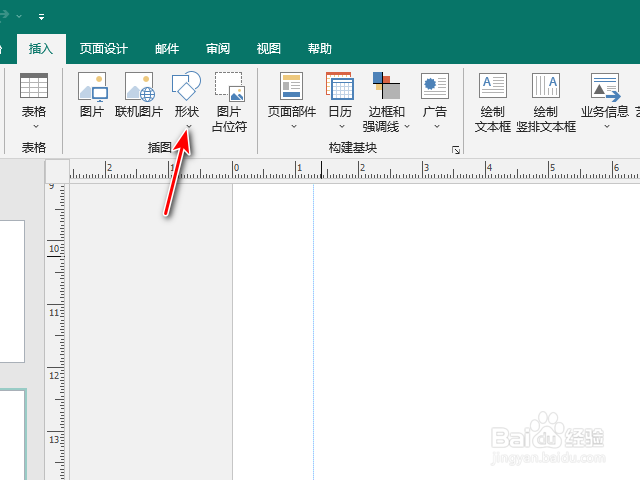Expand the 形状 dropdown arrow

tap(189, 127)
